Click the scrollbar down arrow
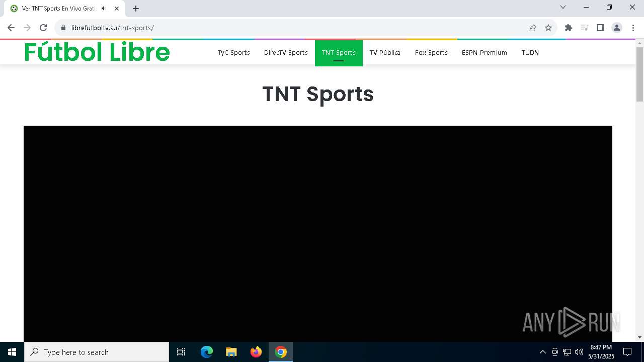Screen dimensions: 644x362 point(639,337)
